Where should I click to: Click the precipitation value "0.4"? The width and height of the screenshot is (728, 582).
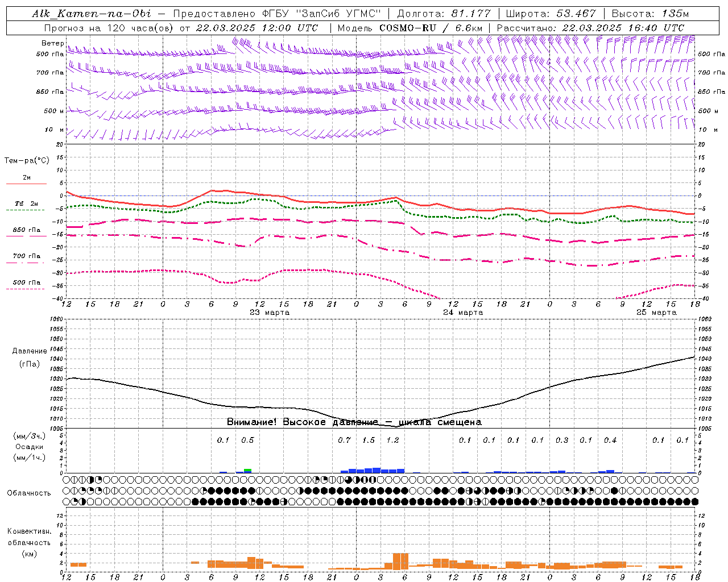click(x=610, y=440)
